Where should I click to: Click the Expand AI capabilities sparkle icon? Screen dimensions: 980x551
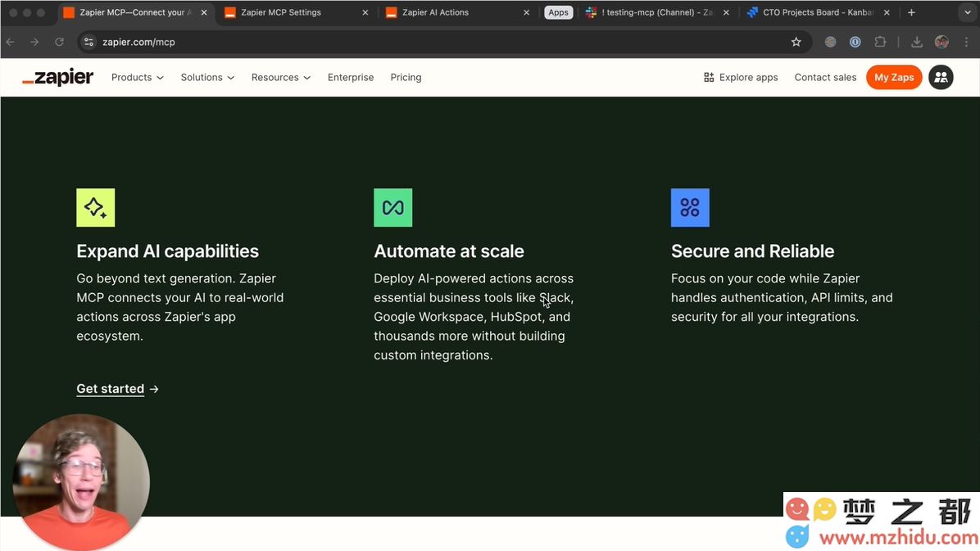click(96, 207)
